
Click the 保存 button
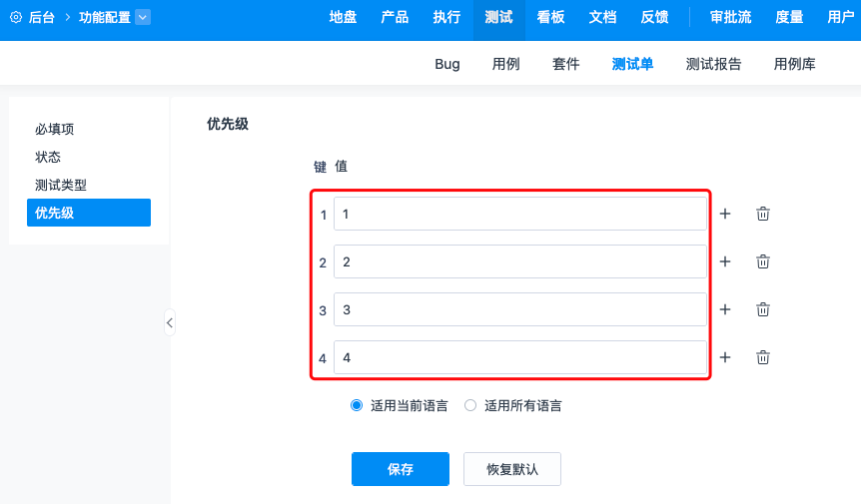pos(401,469)
